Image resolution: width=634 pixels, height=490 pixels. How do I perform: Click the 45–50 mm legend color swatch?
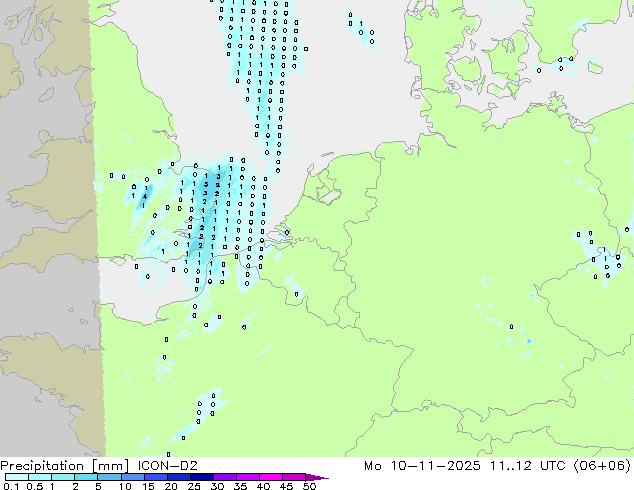tap(294, 477)
